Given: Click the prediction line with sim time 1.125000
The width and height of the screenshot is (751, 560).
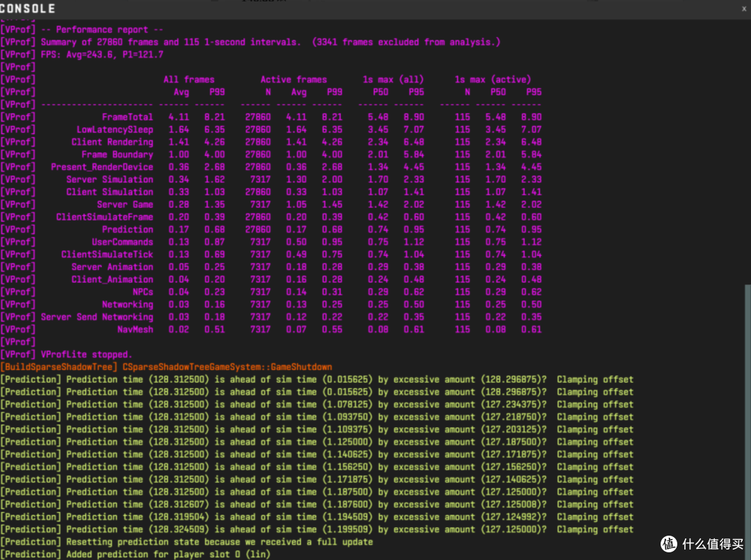Looking at the screenshot, I should tap(316, 442).
